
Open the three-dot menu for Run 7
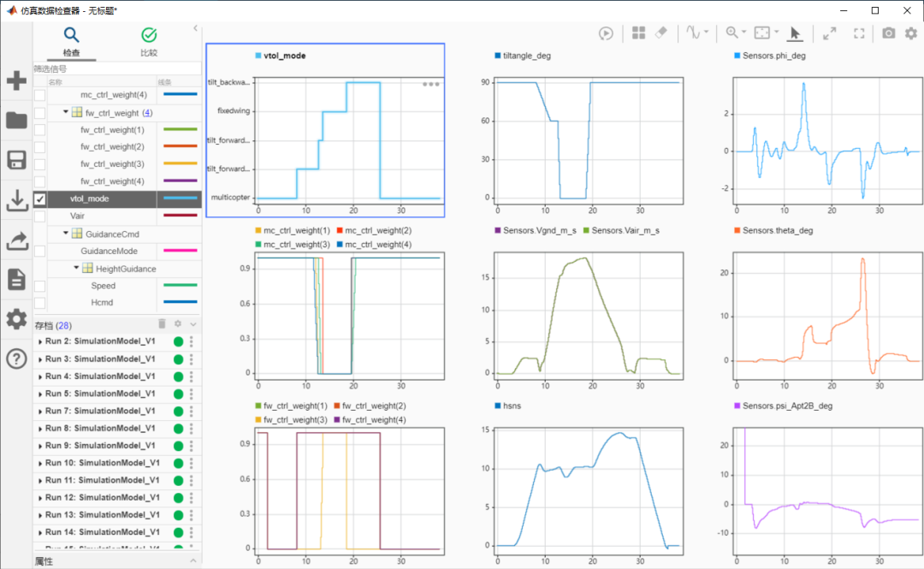pos(191,411)
